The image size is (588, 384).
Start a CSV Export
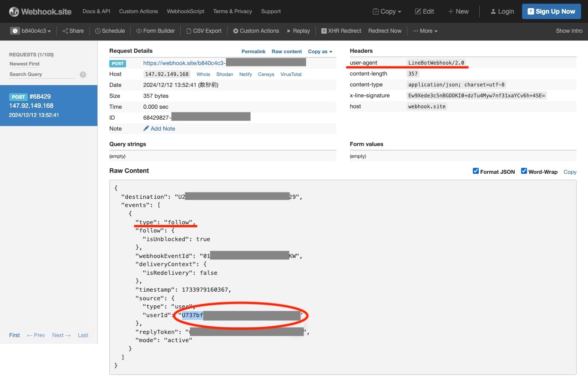[x=204, y=30]
